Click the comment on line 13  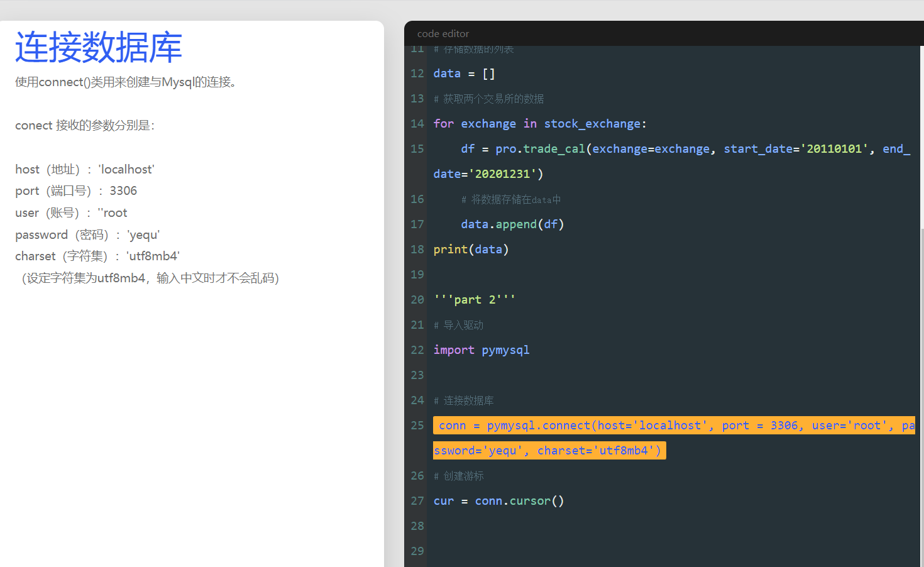(x=488, y=99)
